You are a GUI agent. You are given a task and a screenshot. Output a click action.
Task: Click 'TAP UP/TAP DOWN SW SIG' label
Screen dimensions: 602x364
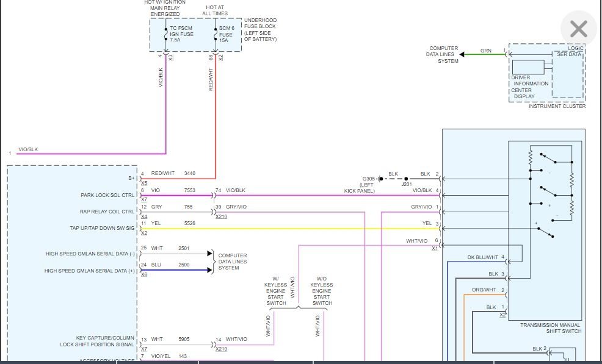click(x=102, y=228)
